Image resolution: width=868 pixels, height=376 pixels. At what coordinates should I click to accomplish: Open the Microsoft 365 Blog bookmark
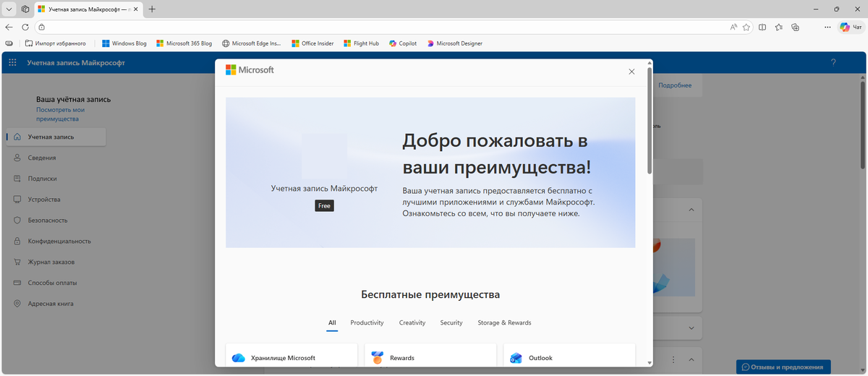pos(184,43)
